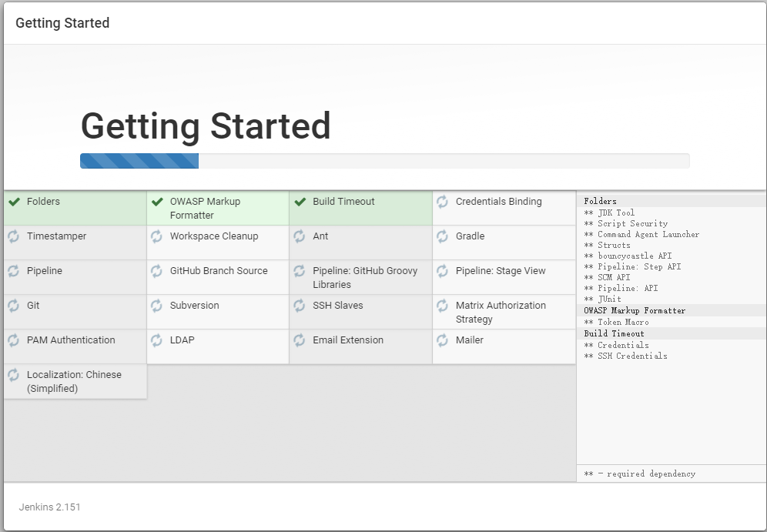Click the checkmark next to OWASP Markup Formatter
767x532 pixels.
tap(157, 202)
